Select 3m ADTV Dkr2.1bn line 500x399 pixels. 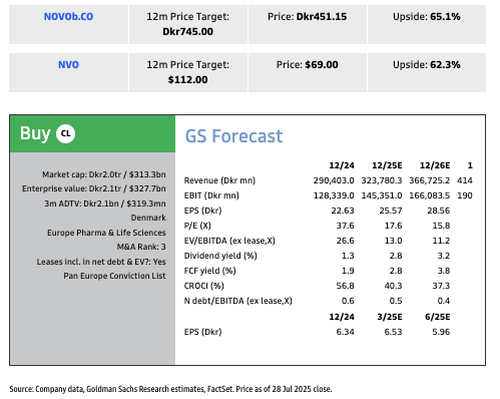[x=105, y=203]
